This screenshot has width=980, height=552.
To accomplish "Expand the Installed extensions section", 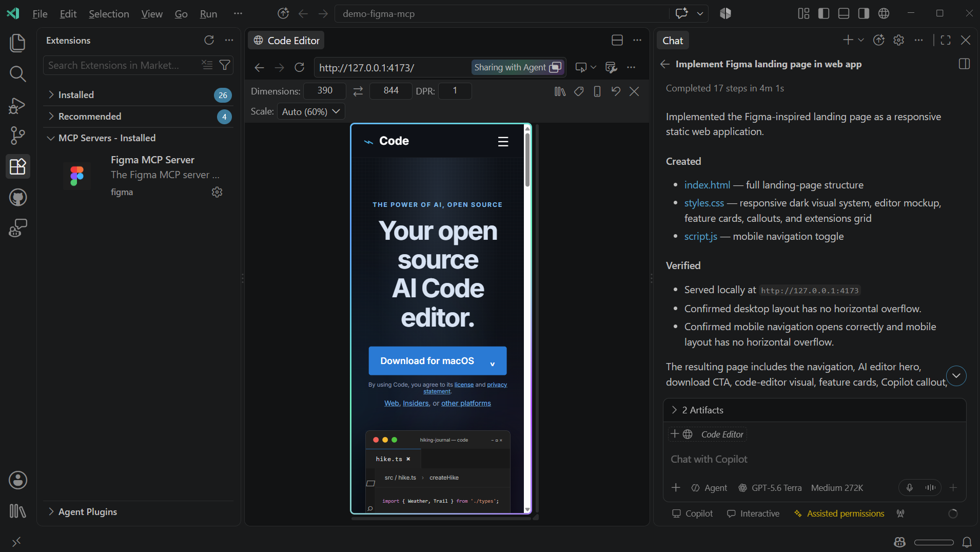I will [139, 95].
